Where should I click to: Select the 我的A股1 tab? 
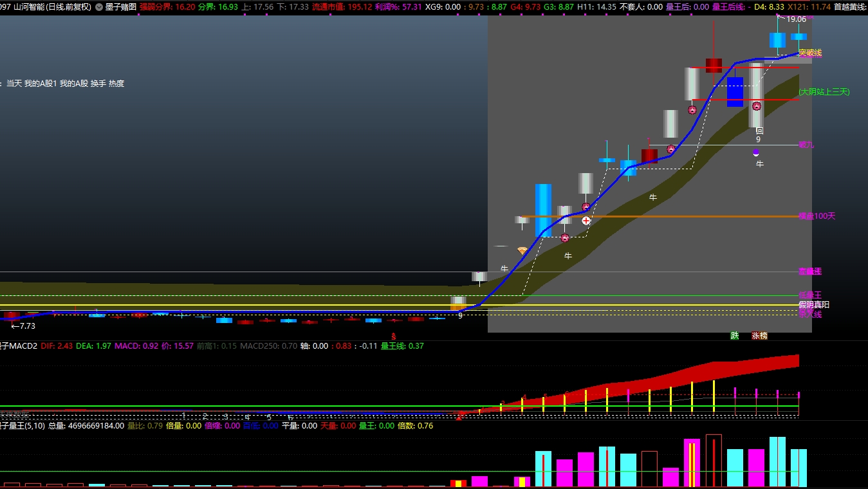tap(41, 84)
